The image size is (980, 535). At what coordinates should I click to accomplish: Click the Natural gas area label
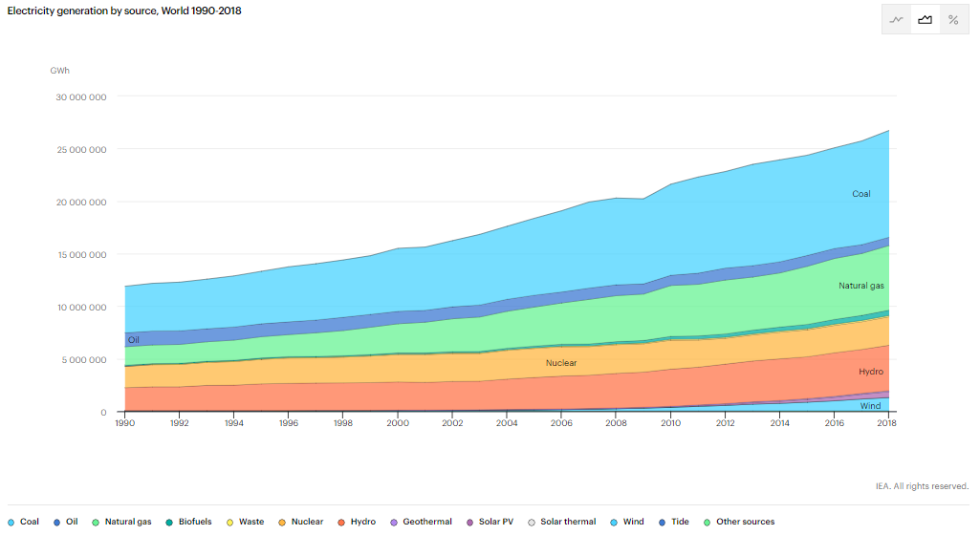pyautogui.click(x=861, y=286)
